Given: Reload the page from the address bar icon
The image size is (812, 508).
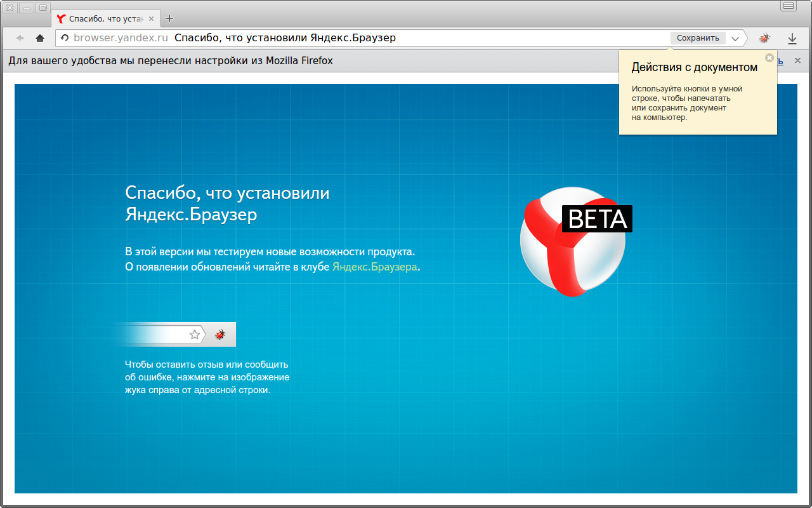Looking at the screenshot, I should 64,38.
